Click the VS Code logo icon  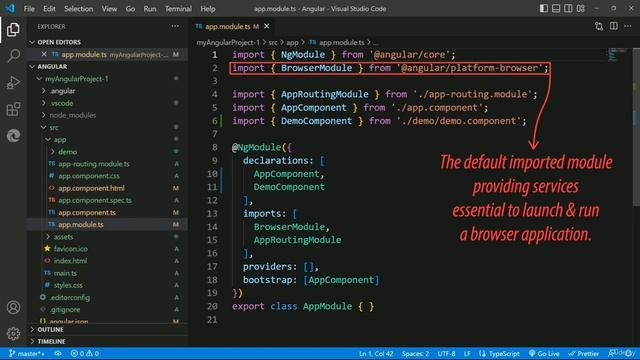(10, 8)
